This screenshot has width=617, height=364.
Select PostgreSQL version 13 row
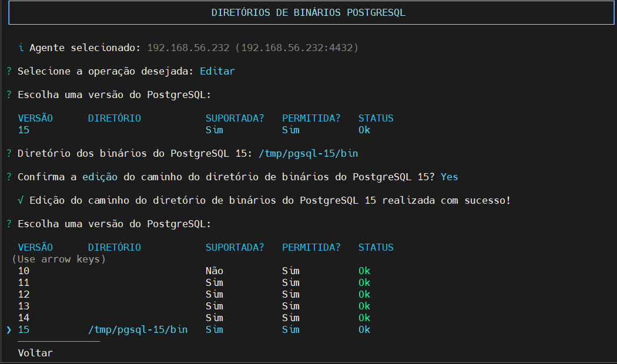194,306
